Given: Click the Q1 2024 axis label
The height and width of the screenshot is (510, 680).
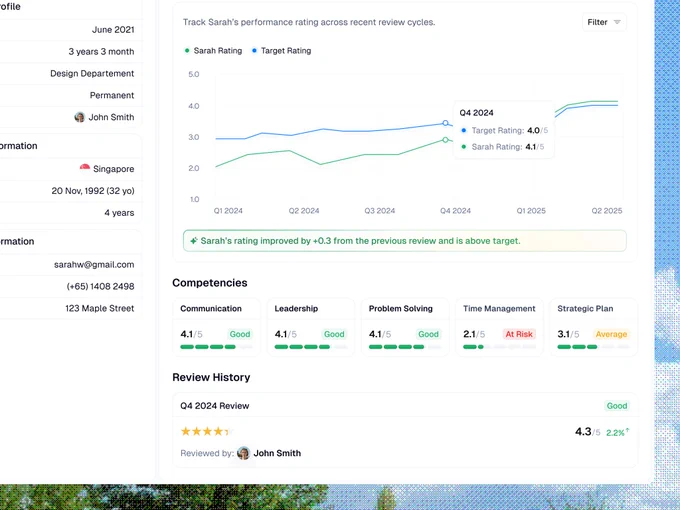Looking at the screenshot, I should (228, 211).
